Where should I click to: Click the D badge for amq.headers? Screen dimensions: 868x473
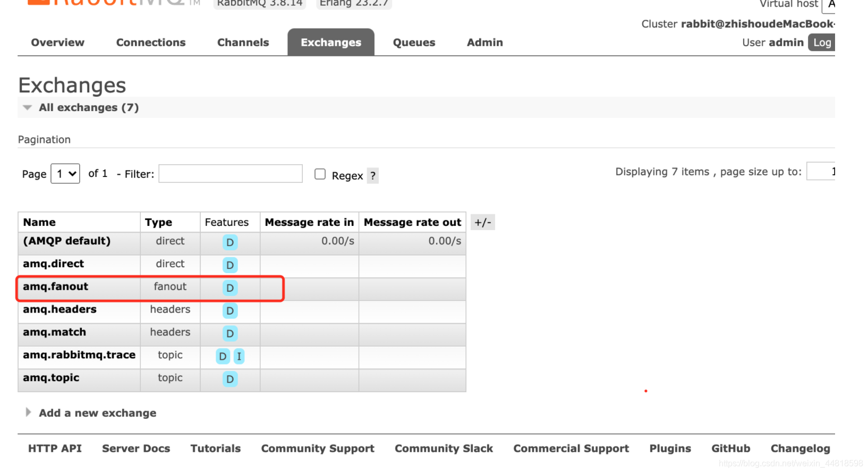click(x=230, y=311)
